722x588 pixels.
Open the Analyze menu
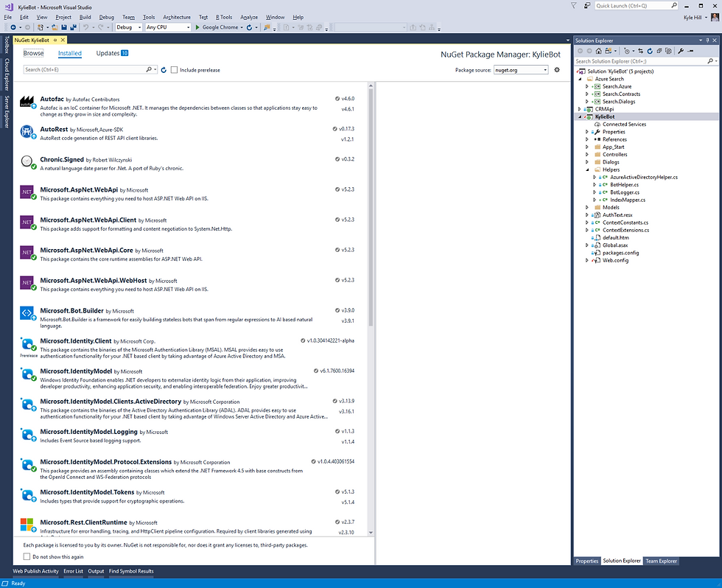tap(249, 17)
